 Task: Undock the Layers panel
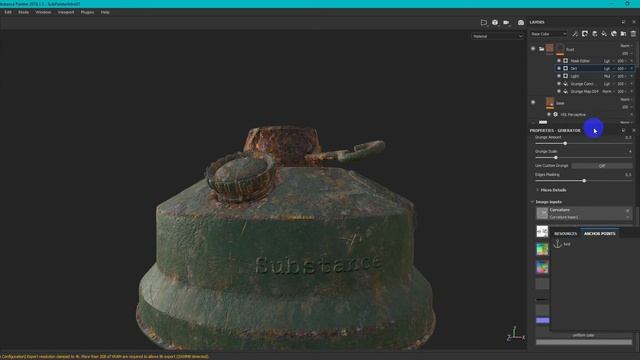click(623, 22)
